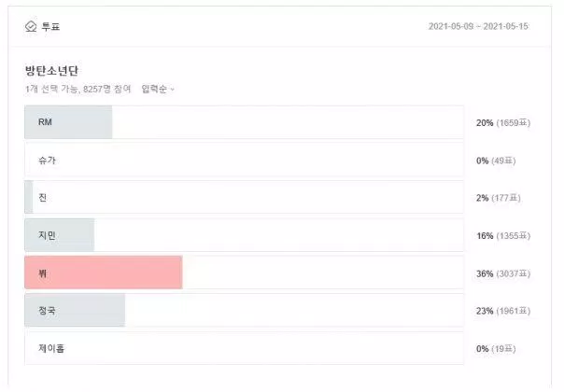Open the 입력순 sort dropdown

[x=158, y=89]
